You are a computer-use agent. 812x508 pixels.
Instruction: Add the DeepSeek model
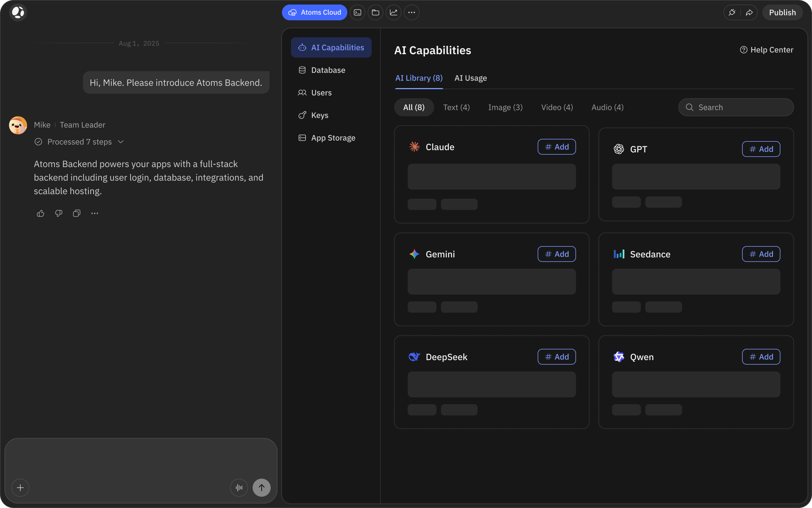[x=557, y=357]
